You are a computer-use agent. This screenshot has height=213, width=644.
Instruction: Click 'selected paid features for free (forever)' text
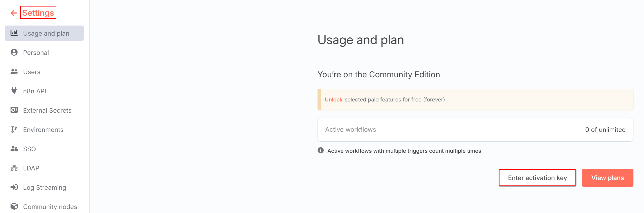394,99
